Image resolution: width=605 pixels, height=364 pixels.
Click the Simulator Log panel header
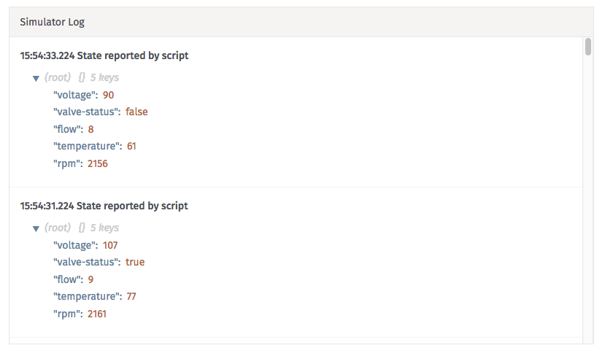[x=301, y=22]
